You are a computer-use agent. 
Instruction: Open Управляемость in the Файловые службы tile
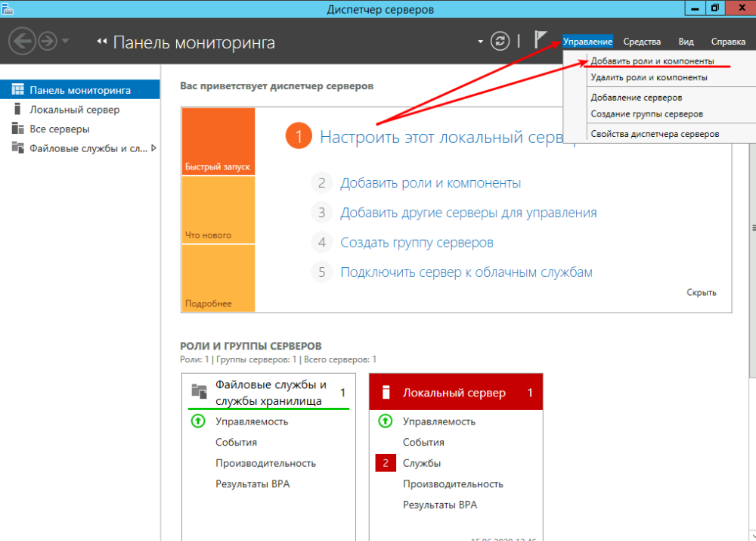tap(252, 421)
